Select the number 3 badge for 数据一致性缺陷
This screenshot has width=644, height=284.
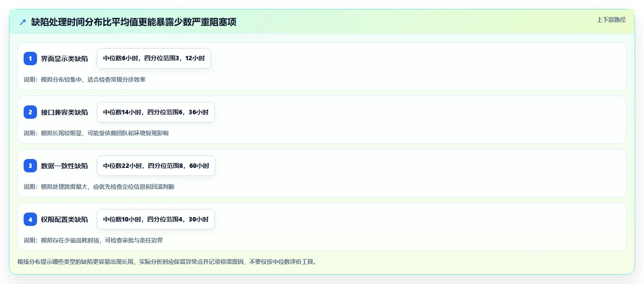click(x=30, y=166)
